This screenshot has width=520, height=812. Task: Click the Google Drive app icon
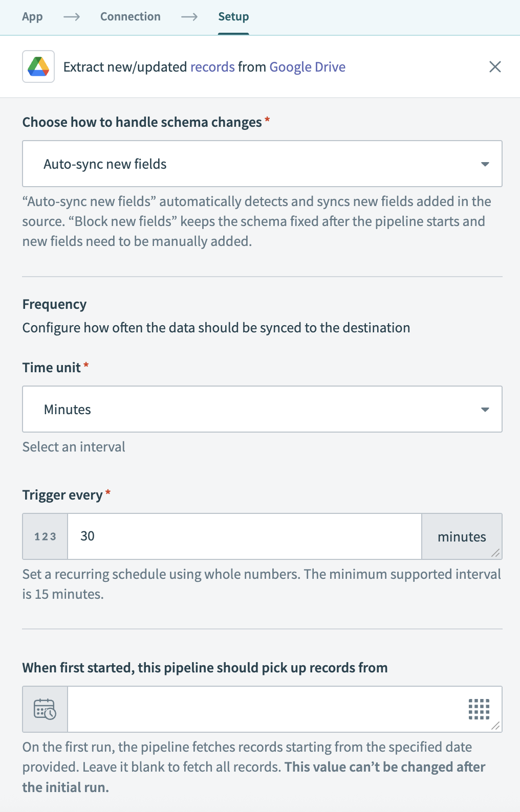click(x=38, y=66)
